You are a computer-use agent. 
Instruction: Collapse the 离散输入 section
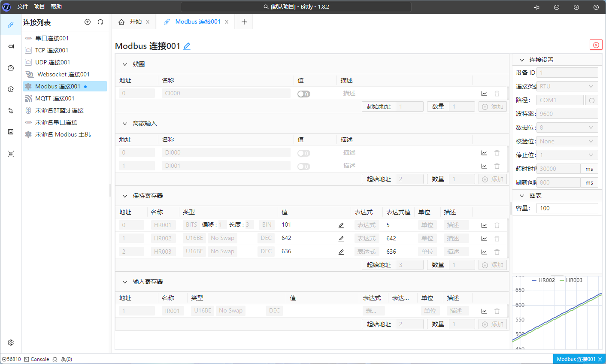[x=125, y=124]
